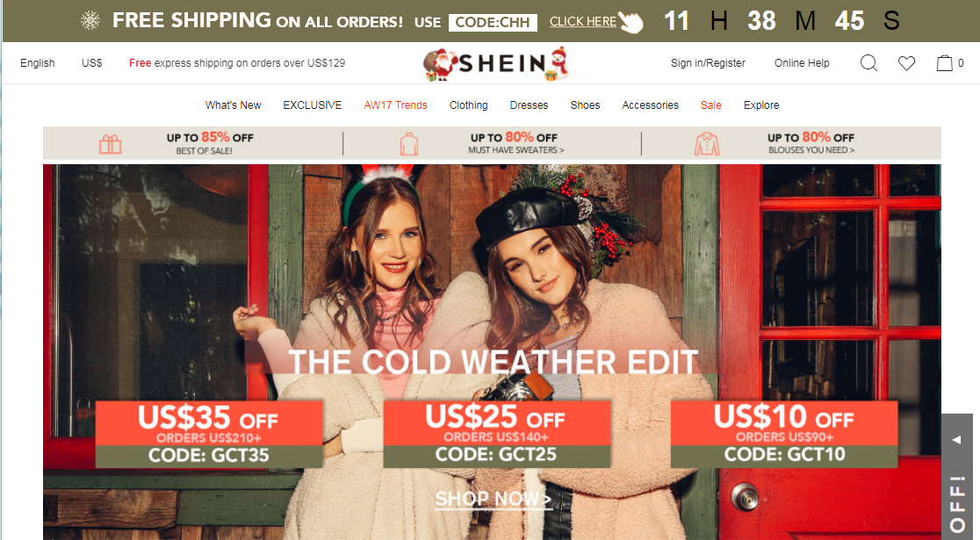Open the search magnifier icon

pos(868,62)
